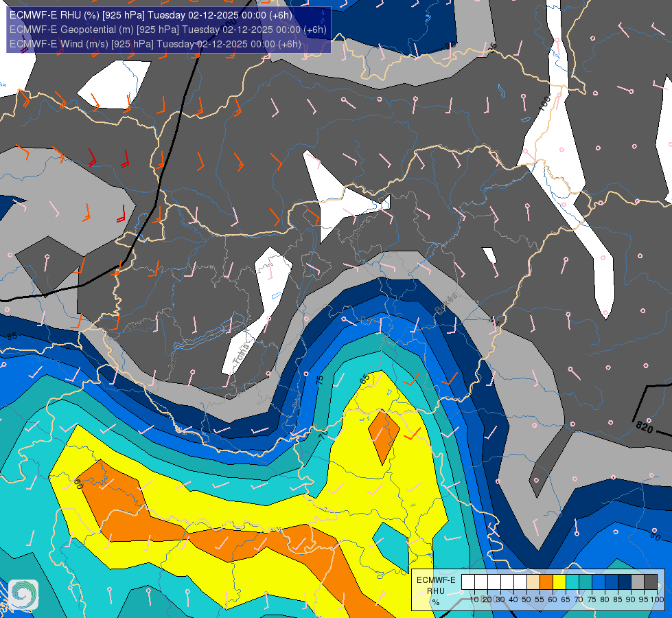The width and height of the screenshot is (672, 618).
Task: Pick the cyan 65-70 legend swatch
Action: [x=572, y=582]
